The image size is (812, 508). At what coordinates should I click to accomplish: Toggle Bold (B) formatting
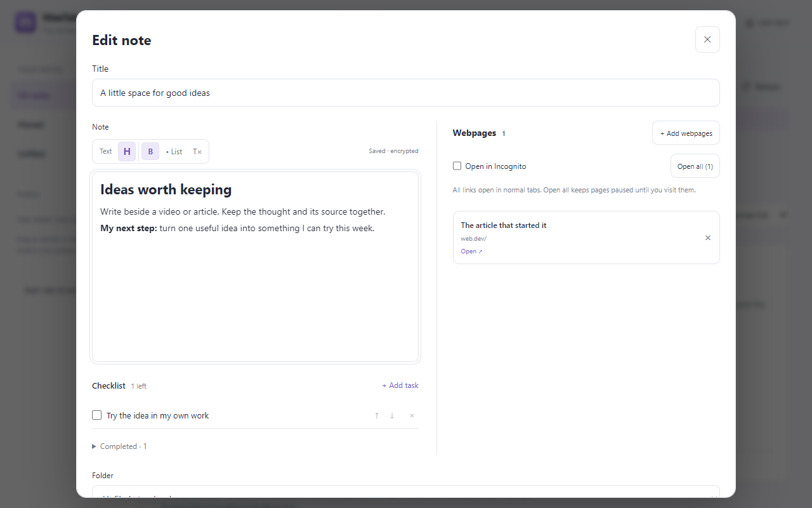coord(150,151)
